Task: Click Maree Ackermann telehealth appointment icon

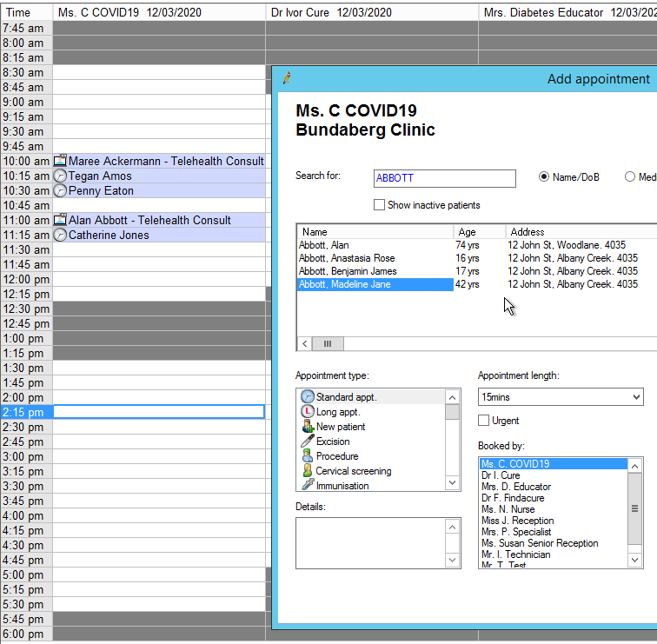Action: pyautogui.click(x=60, y=161)
